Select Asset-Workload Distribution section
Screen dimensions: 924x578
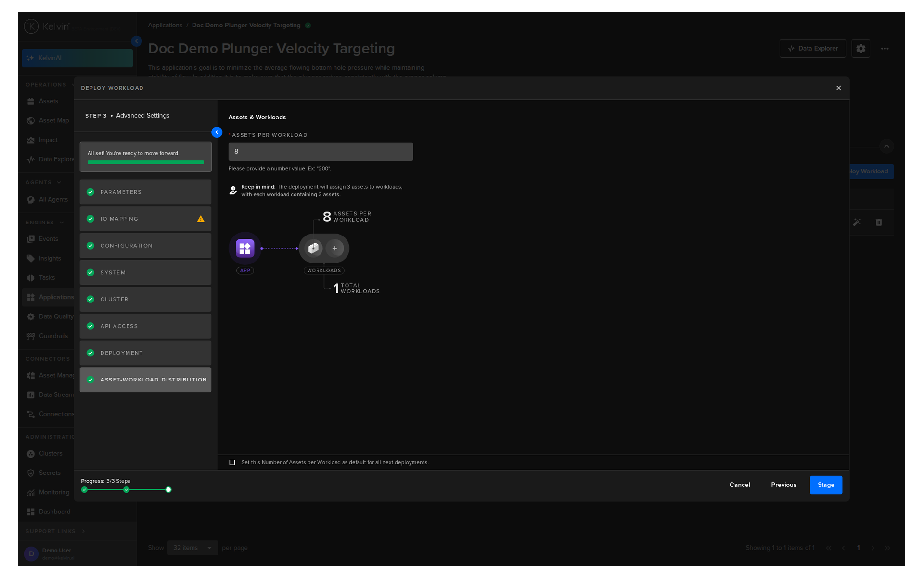(145, 380)
